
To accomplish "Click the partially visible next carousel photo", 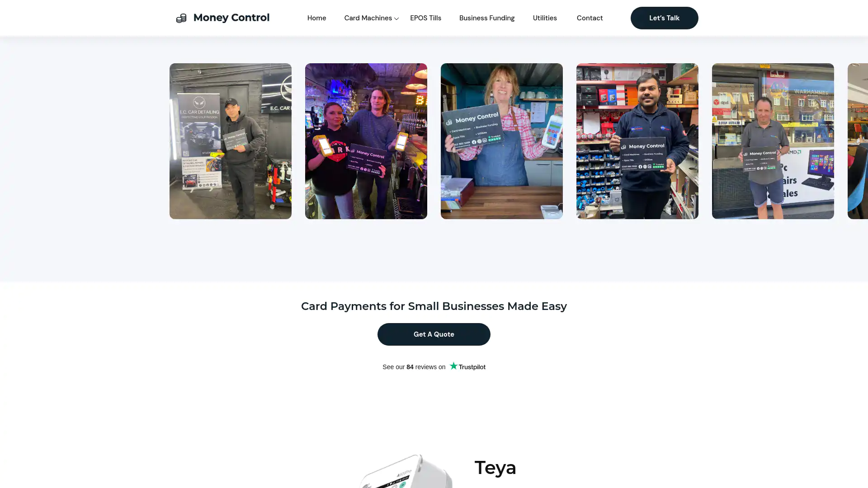I will click(x=858, y=141).
